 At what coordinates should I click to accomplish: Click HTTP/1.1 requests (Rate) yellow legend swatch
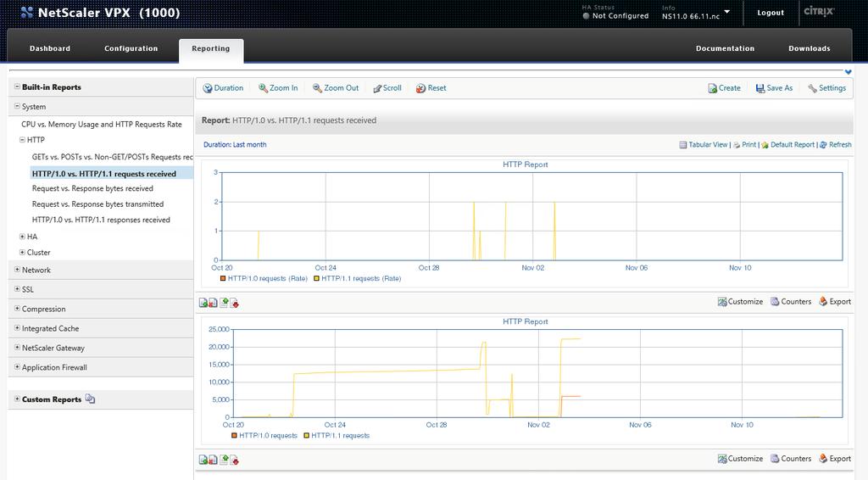point(317,278)
